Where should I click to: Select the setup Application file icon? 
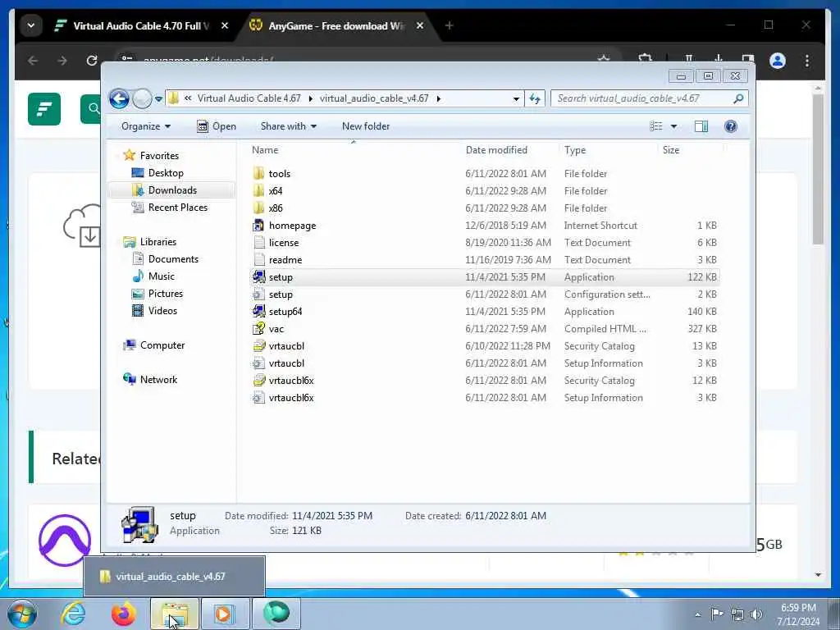tap(258, 277)
